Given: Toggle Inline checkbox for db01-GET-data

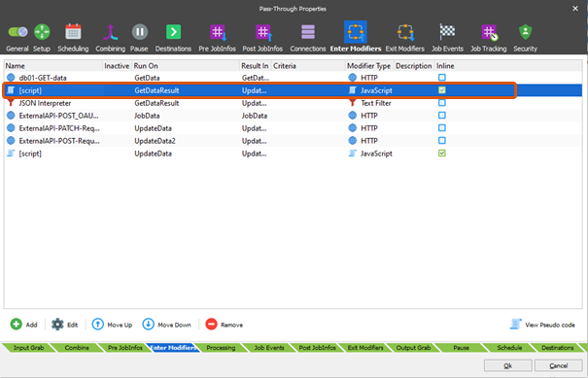Looking at the screenshot, I should point(442,77).
